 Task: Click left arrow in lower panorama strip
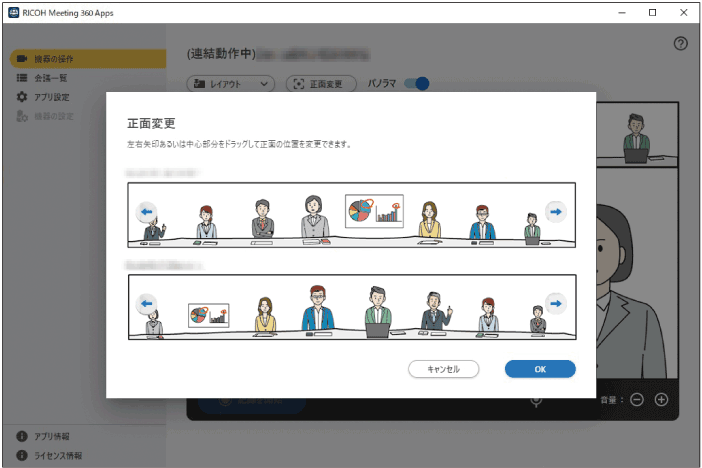pyautogui.click(x=146, y=304)
